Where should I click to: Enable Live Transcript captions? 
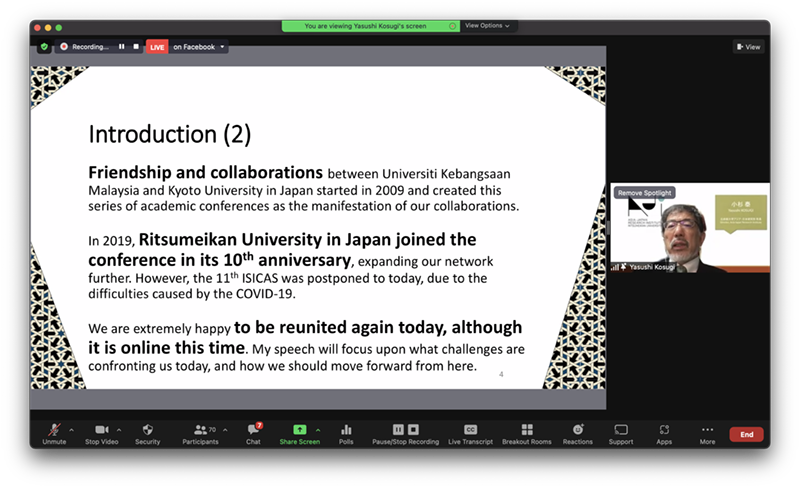pos(470,430)
